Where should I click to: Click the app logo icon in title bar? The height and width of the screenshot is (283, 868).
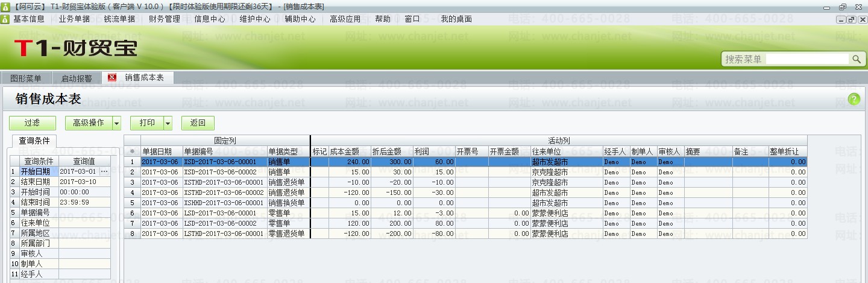[x=5, y=6]
